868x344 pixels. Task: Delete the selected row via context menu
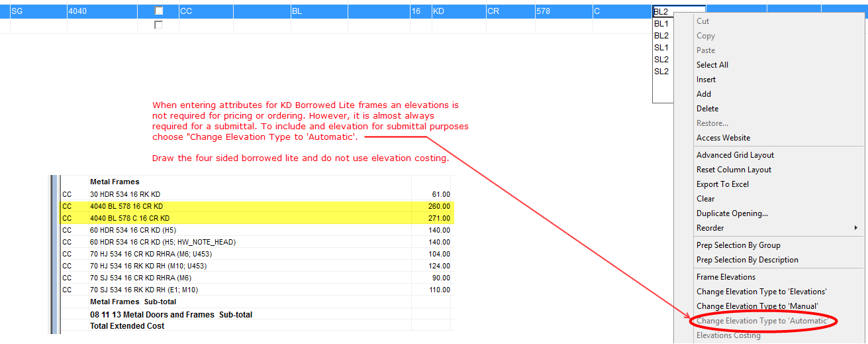pos(707,109)
